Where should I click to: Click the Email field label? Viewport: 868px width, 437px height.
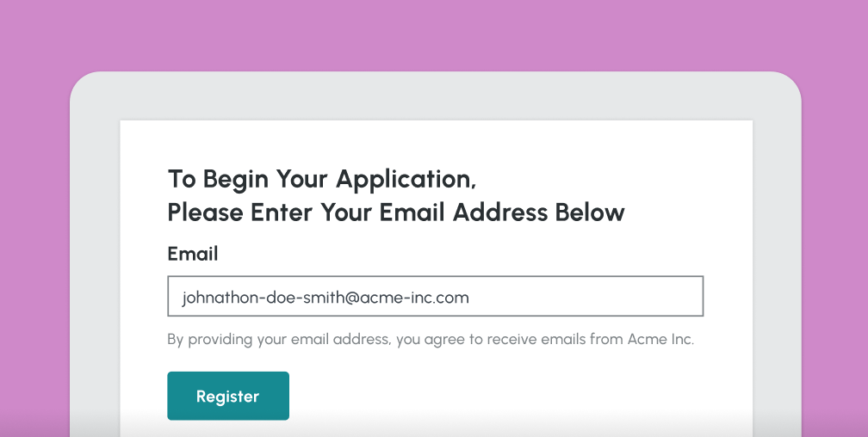click(x=192, y=254)
